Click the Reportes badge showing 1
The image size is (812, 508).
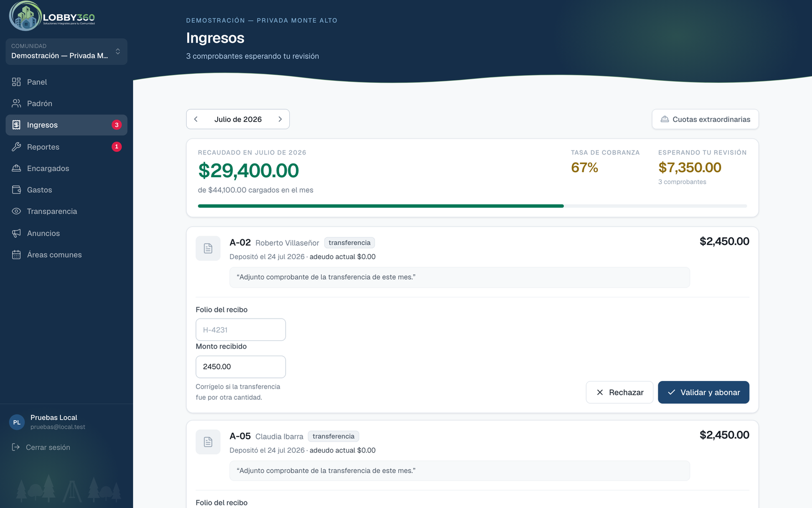(x=117, y=147)
